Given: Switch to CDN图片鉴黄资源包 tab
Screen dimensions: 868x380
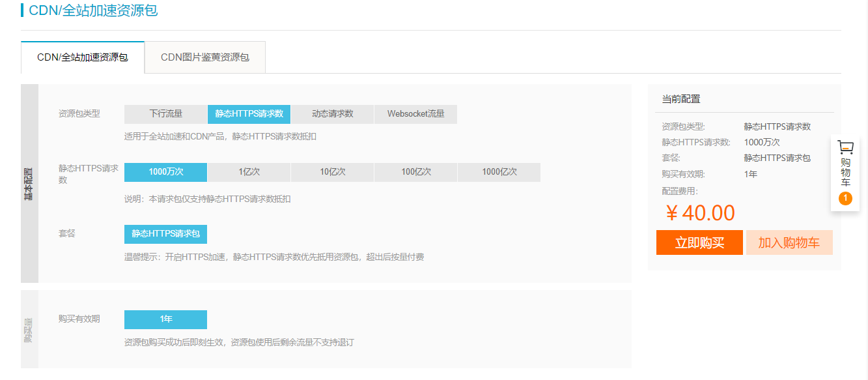Looking at the screenshot, I should pyautogui.click(x=205, y=57).
